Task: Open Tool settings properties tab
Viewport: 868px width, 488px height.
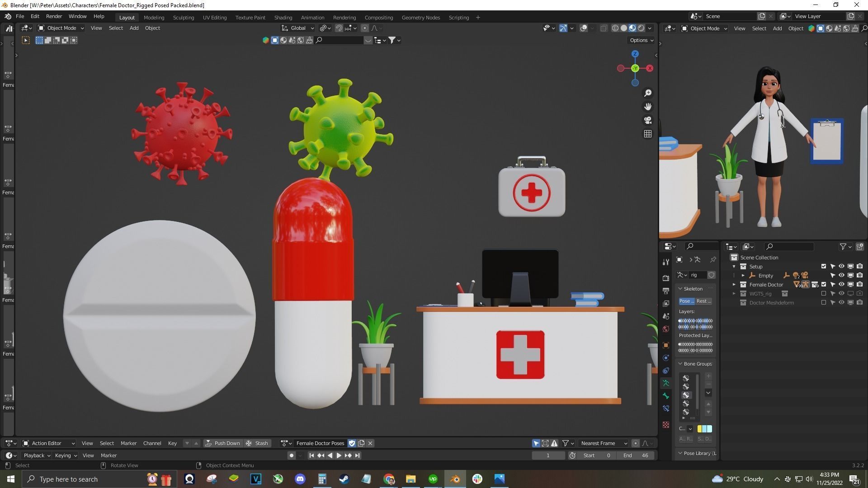Action: tap(666, 262)
